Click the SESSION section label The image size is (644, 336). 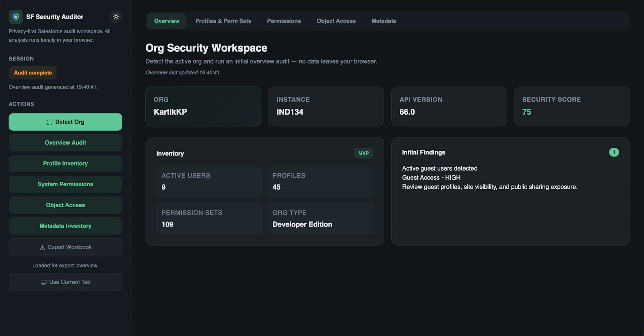[21, 59]
